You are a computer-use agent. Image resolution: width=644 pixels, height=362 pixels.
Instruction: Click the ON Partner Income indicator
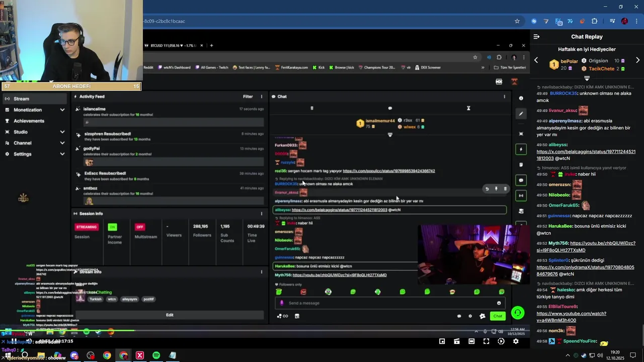point(112,227)
